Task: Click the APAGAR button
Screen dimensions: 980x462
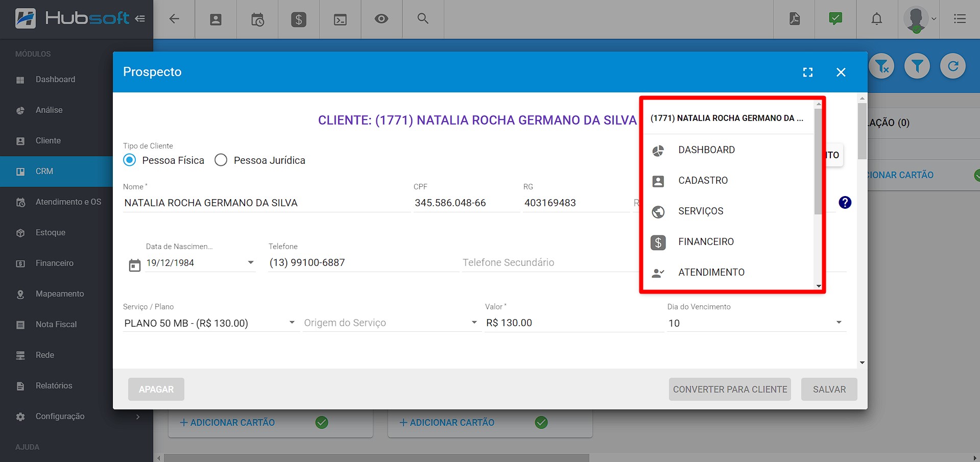Action: 156,390
